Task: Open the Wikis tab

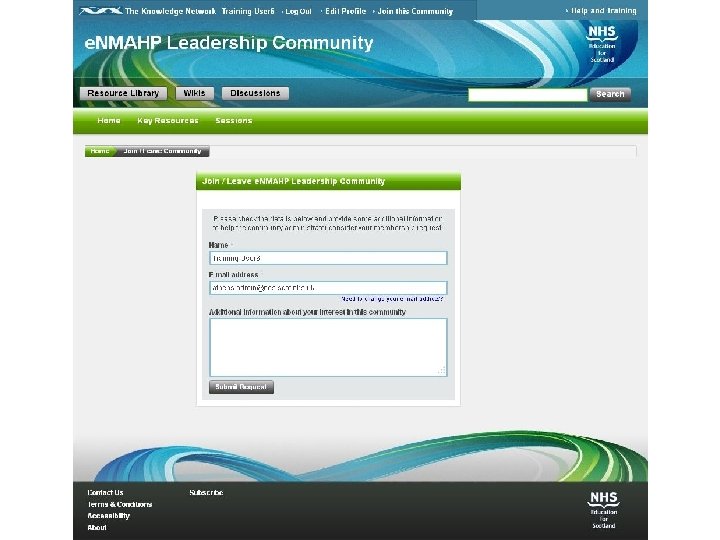Action: pos(194,93)
